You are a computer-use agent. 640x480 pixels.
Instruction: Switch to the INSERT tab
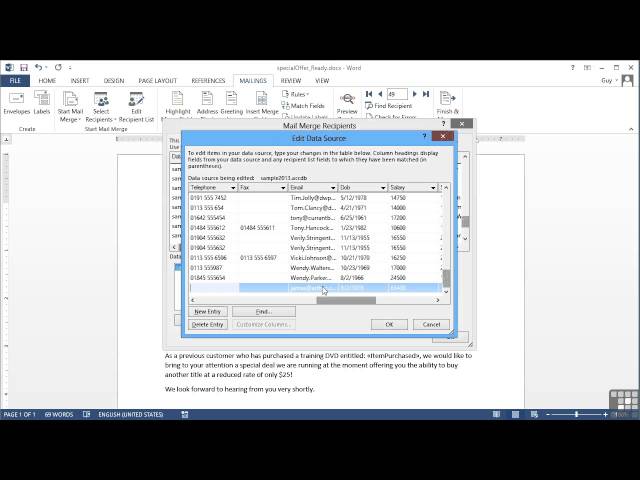click(x=80, y=81)
